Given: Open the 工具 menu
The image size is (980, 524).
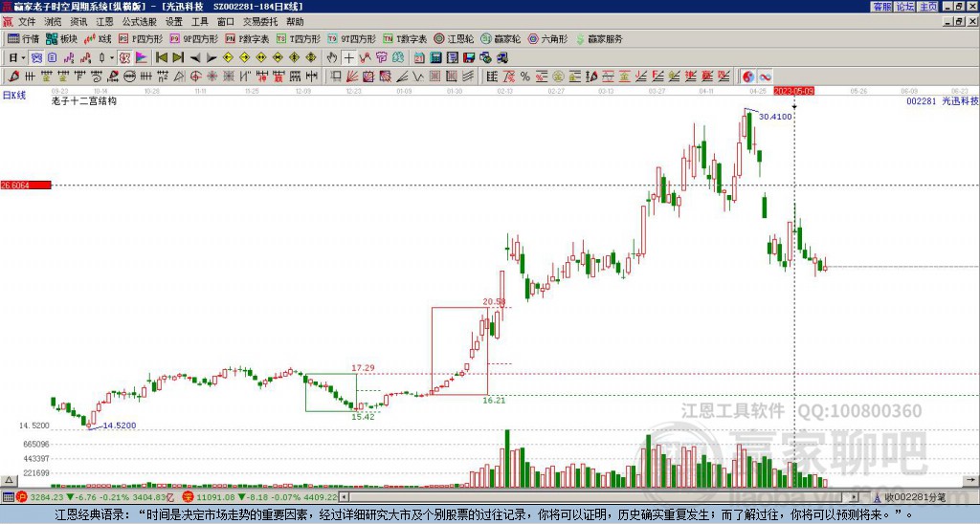Looking at the screenshot, I should pyautogui.click(x=200, y=22).
